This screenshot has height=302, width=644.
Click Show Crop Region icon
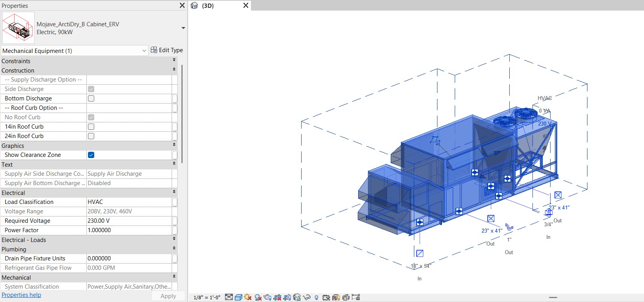pos(287,297)
